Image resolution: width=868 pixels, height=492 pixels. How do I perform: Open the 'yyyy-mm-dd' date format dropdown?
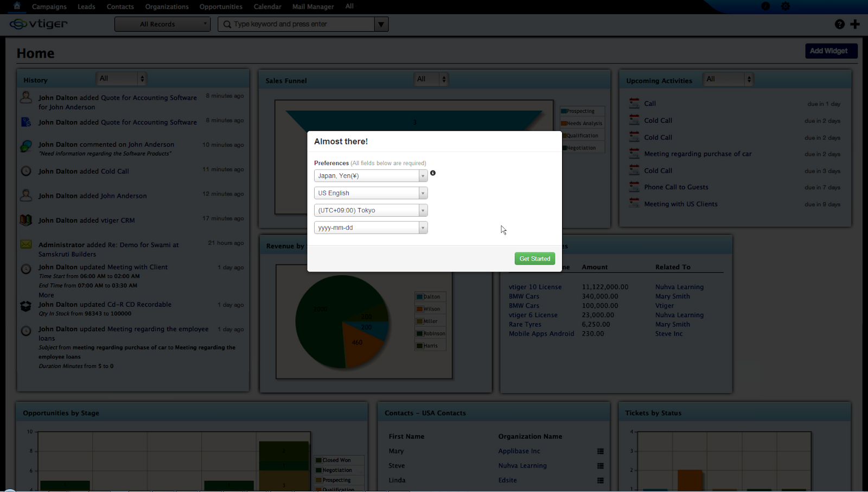(x=371, y=228)
